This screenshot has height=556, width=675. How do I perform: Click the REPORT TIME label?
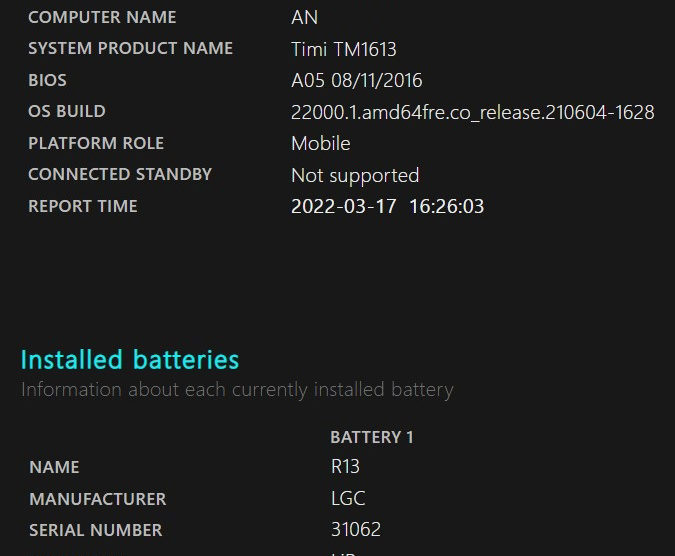[x=83, y=206]
